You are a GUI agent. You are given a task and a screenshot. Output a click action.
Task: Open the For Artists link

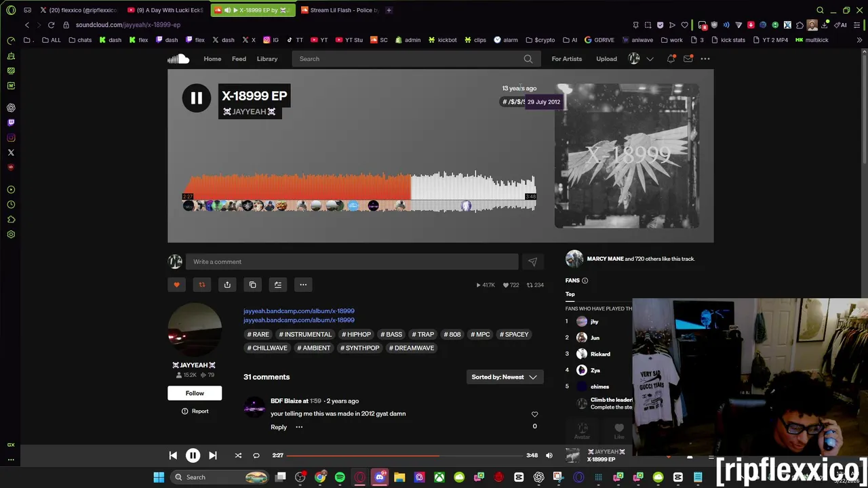pyautogui.click(x=566, y=59)
